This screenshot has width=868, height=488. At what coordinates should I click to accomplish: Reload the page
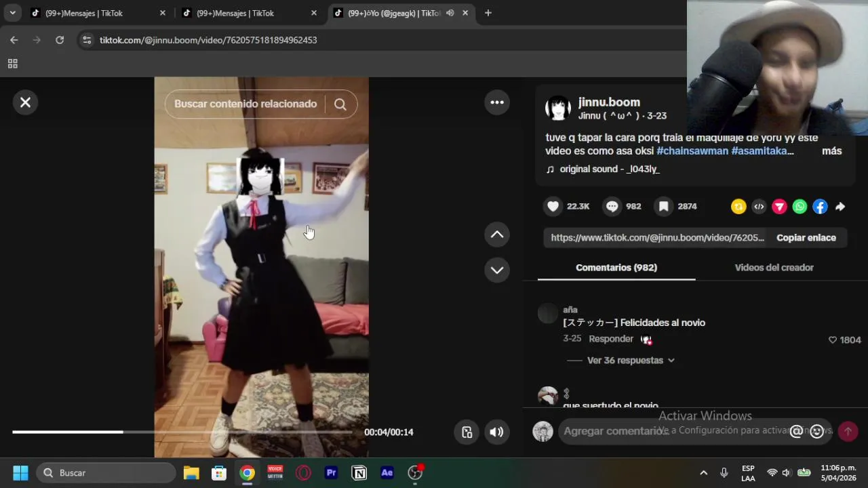point(60,40)
